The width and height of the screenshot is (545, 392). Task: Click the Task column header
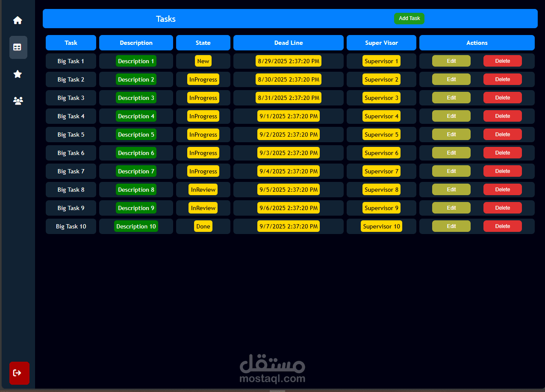[x=71, y=43]
